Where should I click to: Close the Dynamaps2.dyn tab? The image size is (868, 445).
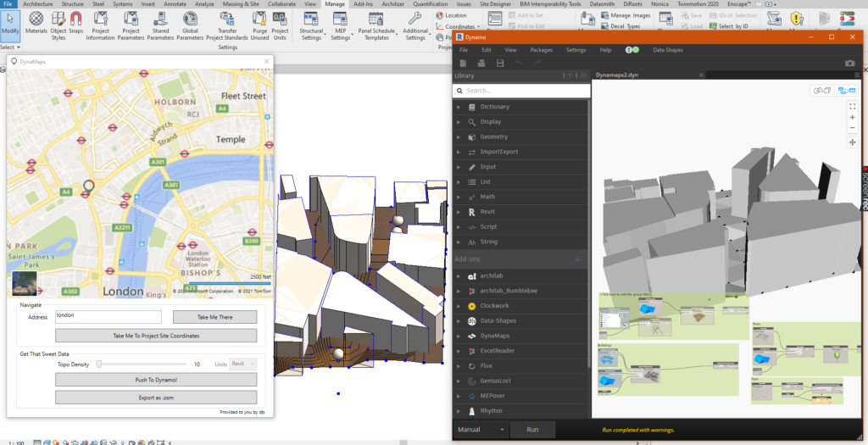point(701,75)
